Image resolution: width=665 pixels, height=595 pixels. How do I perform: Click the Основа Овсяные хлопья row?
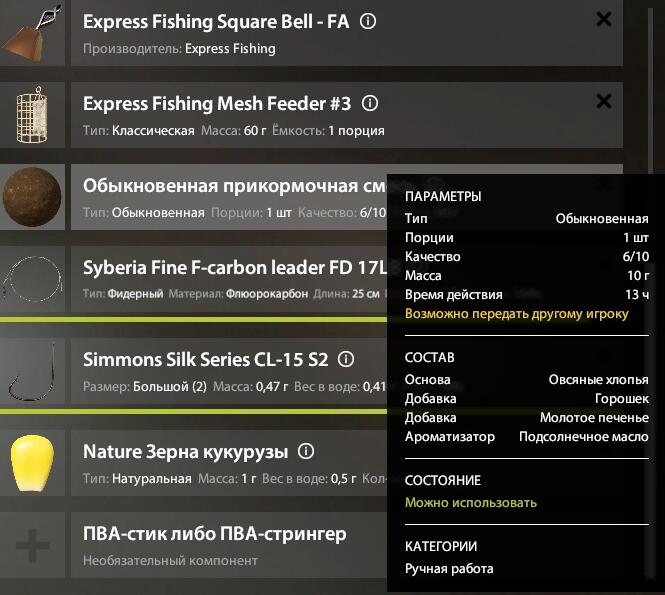[x=527, y=379]
